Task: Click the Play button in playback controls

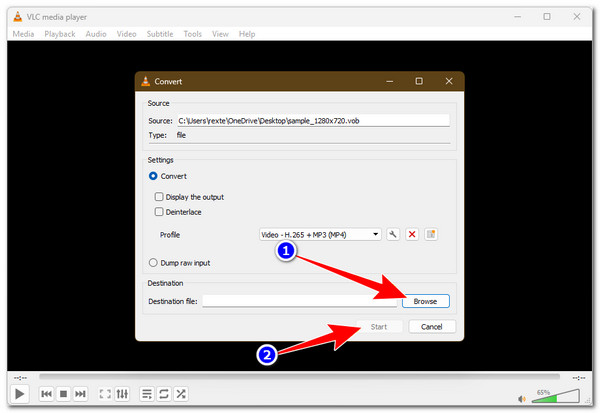Action: (x=18, y=394)
